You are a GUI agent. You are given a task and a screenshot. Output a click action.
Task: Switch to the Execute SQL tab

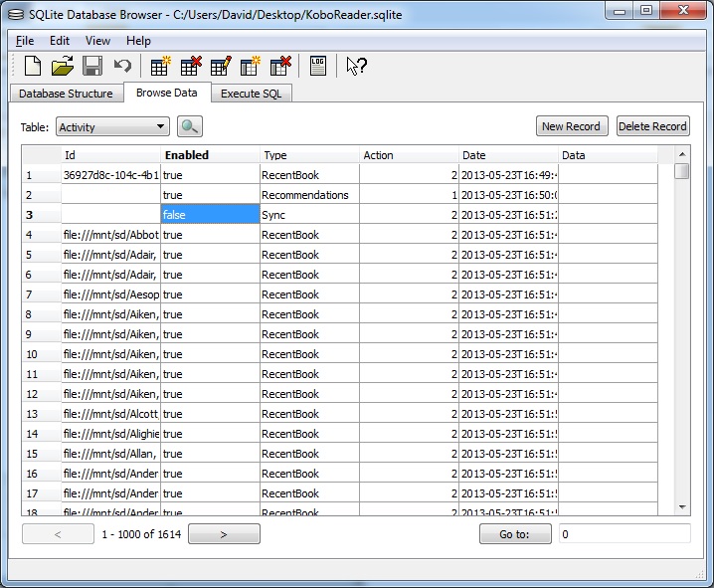(251, 94)
